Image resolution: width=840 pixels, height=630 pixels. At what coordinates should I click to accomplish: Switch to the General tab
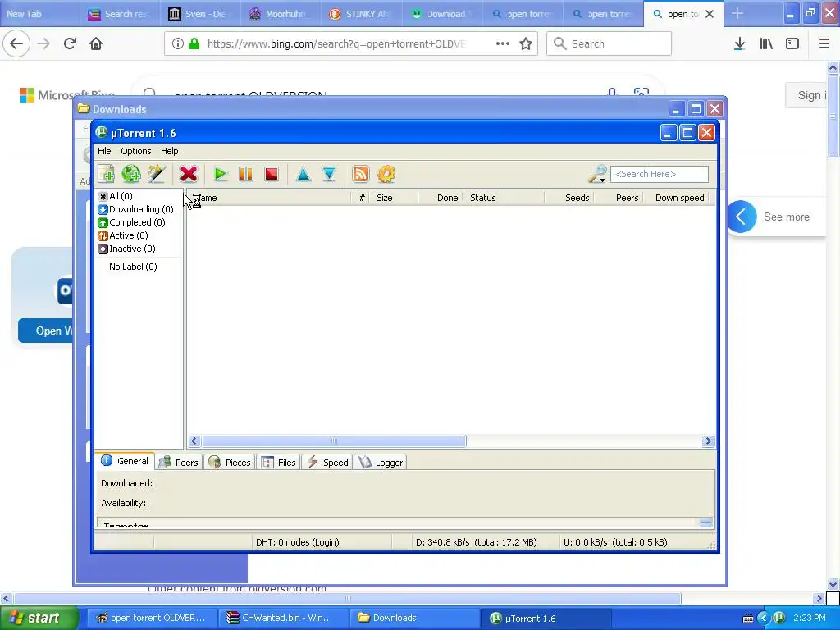(x=125, y=461)
